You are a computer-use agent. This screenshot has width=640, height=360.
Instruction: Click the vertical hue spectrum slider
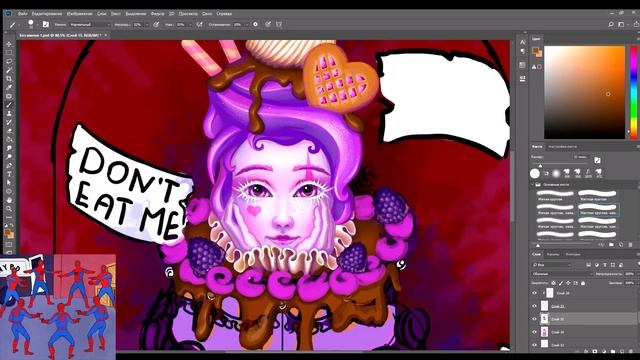634,92
